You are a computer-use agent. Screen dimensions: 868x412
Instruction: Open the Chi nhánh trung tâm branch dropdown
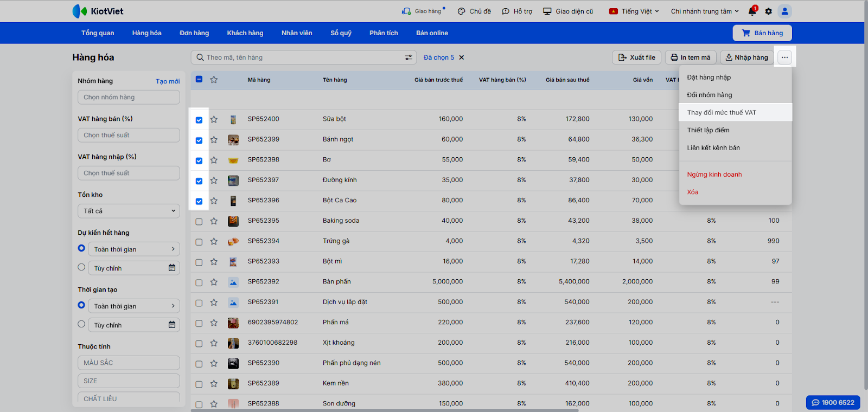coord(705,11)
